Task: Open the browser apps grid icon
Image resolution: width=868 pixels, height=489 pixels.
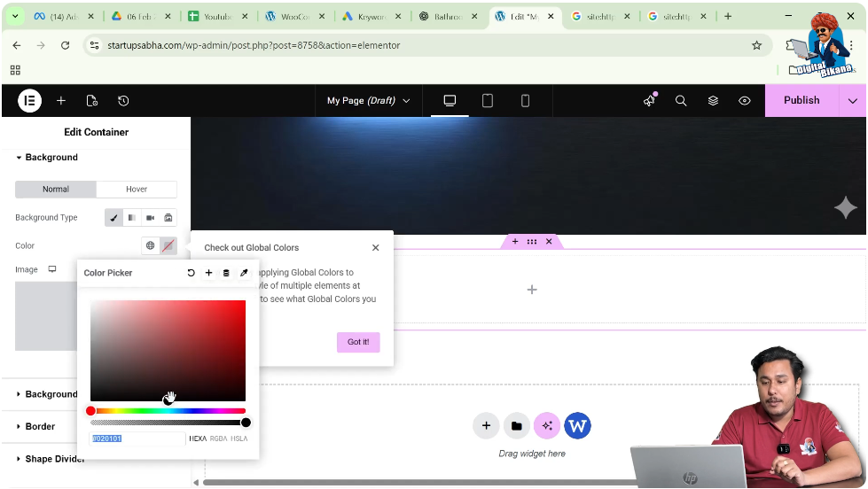Action: pos(15,70)
